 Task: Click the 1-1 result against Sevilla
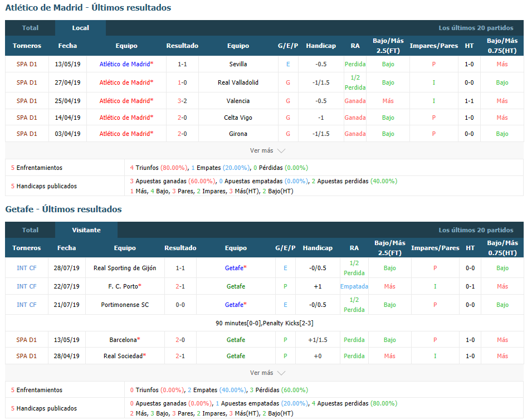coord(182,64)
